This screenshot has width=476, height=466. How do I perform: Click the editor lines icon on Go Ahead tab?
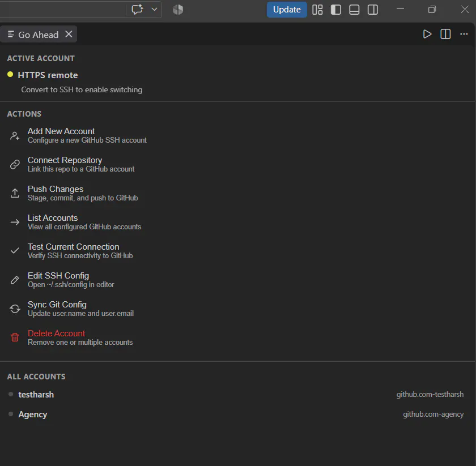tap(11, 34)
